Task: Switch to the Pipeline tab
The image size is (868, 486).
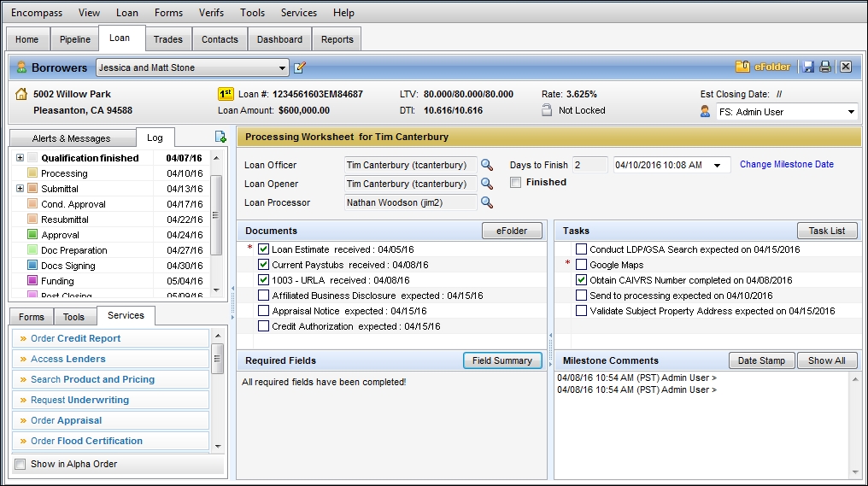Action: (x=75, y=39)
